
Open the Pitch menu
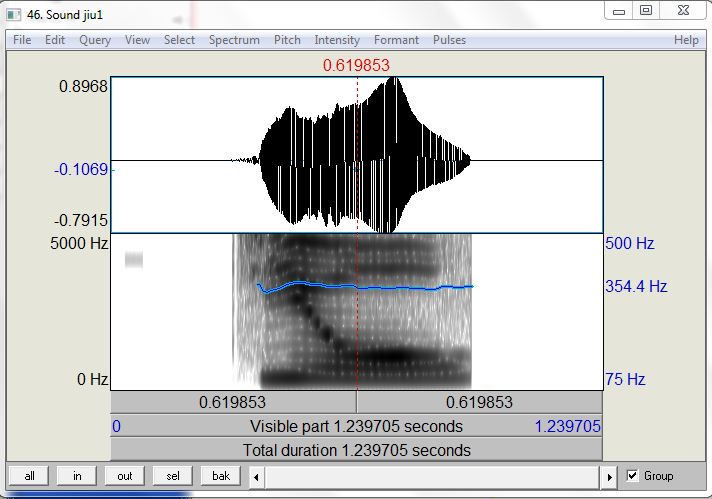pyautogui.click(x=287, y=40)
